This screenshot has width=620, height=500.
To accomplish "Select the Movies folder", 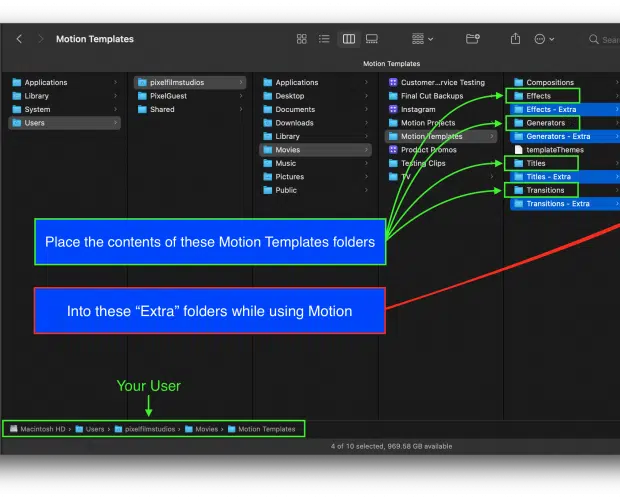I will click(316, 149).
